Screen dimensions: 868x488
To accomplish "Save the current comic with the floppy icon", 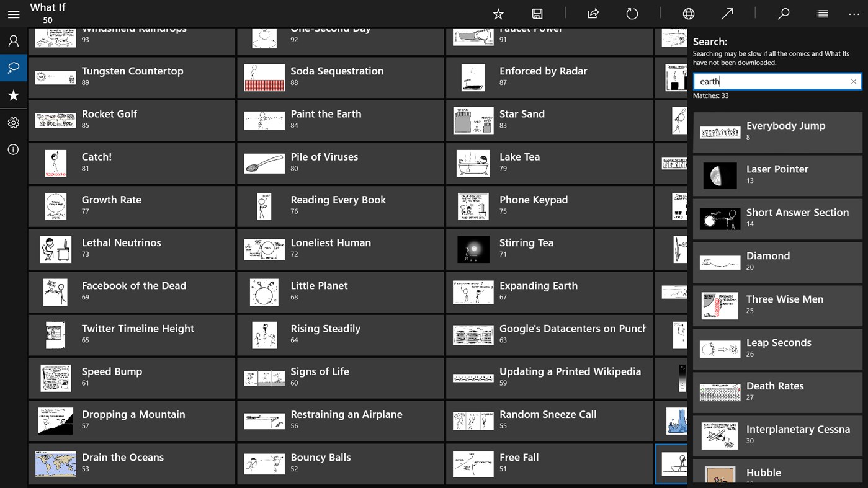I will tap(537, 14).
